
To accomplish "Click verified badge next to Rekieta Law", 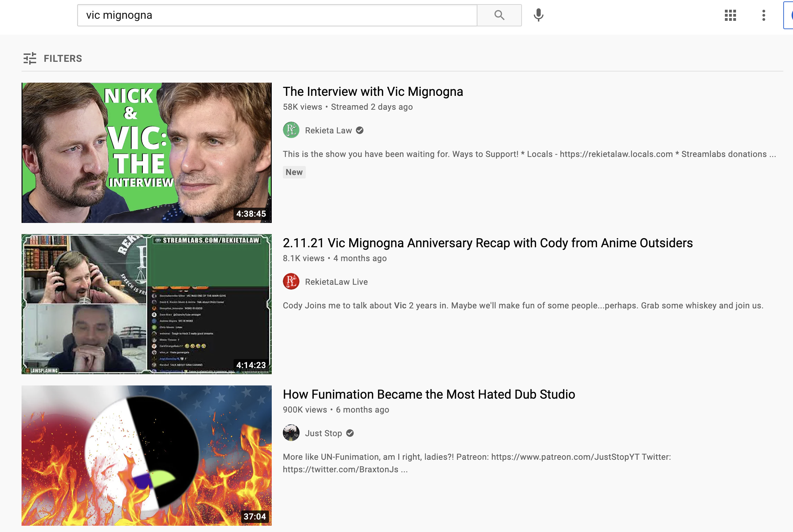I will [x=360, y=130].
